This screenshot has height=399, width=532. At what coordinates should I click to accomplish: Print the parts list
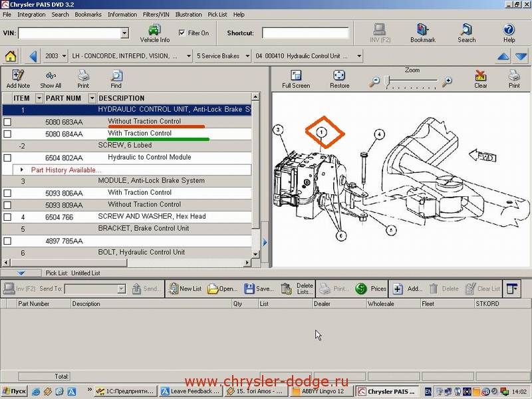click(83, 79)
